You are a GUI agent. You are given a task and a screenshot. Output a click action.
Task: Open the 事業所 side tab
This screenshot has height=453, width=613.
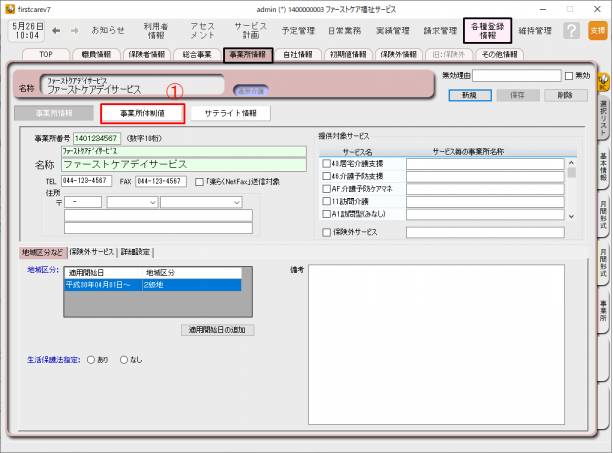pyautogui.click(x=604, y=308)
